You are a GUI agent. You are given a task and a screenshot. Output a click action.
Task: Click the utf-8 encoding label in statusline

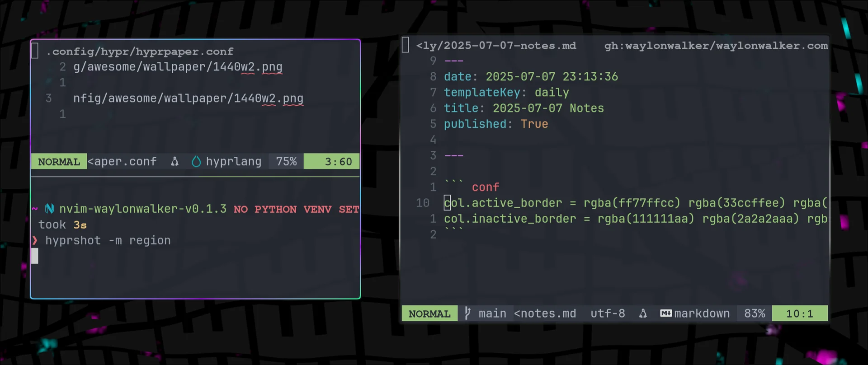(x=608, y=314)
